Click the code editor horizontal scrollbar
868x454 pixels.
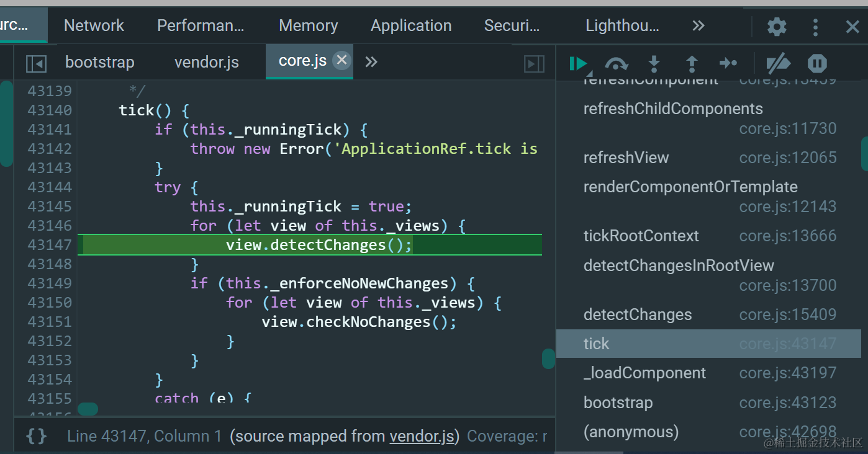coord(88,409)
